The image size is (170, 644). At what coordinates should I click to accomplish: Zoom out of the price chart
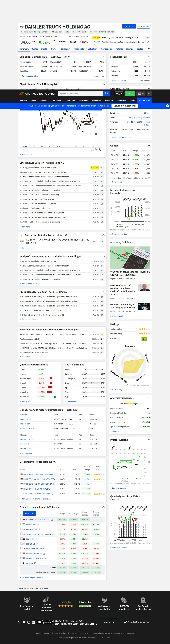(96, 149)
